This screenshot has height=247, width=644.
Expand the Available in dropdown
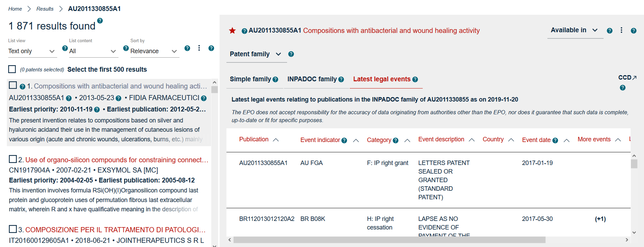[x=575, y=30]
